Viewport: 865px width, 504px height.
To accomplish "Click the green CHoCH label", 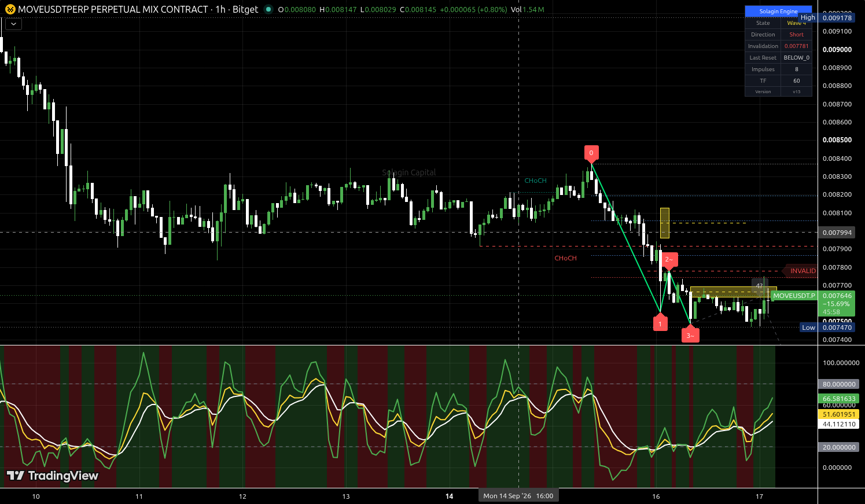I will click(x=535, y=181).
